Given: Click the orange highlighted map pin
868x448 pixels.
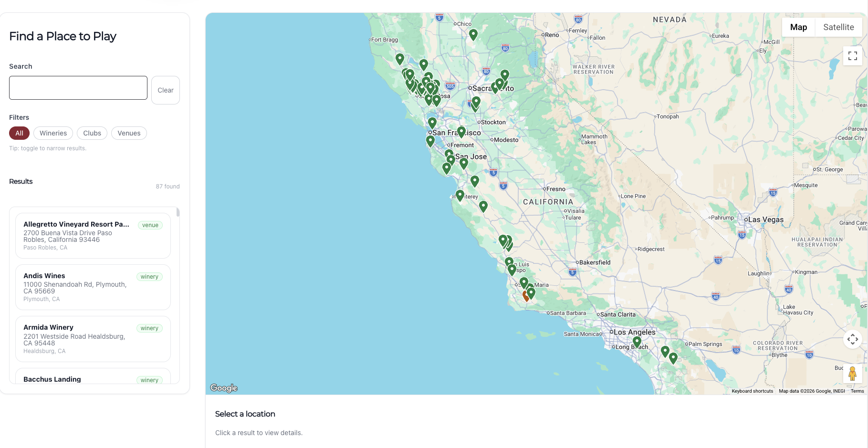Looking at the screenshot, I should pyautogui.click(x=525, y=296).
